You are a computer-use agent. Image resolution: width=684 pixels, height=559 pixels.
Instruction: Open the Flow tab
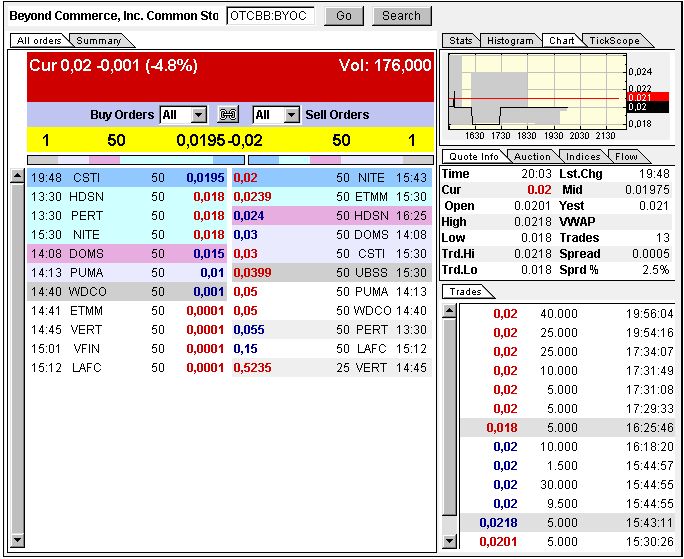click(x=626, y=156)
